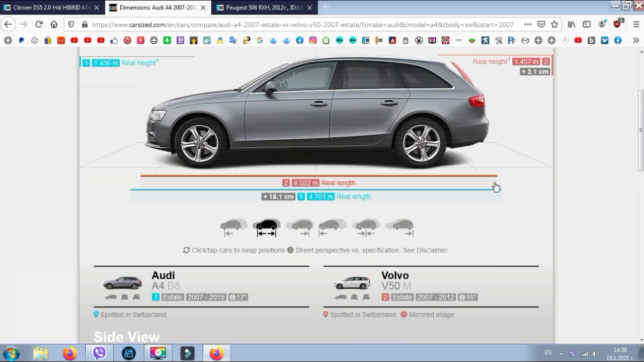Open Viber from the taskbar
Viewport: 644px width, 362px height.
coord(99,353)
